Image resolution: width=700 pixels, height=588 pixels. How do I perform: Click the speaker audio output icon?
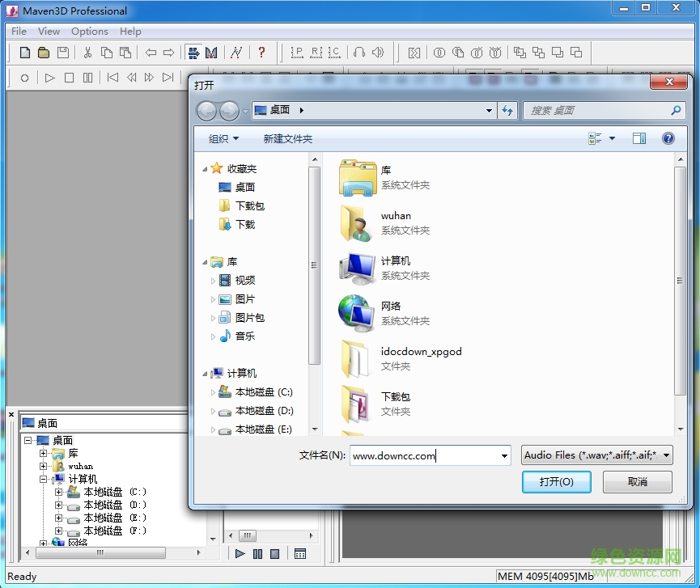[x=377, y=52]
